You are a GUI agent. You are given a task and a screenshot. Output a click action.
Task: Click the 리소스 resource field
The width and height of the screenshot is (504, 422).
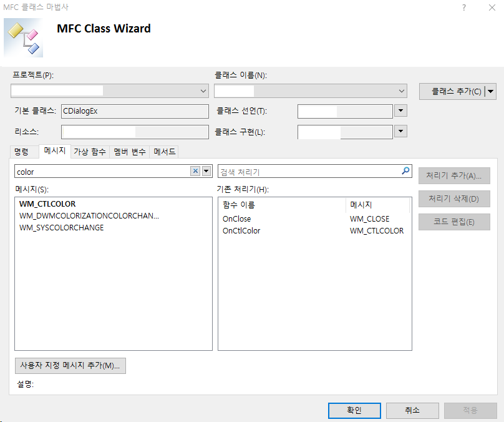pyautogui.click(x=135, y=132)
